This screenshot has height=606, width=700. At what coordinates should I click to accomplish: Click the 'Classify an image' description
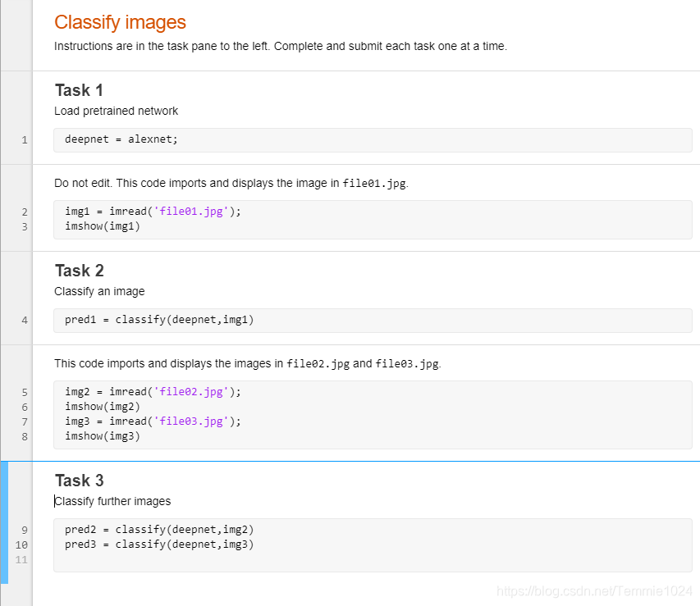pyautogui.click(x=99, y=291)
